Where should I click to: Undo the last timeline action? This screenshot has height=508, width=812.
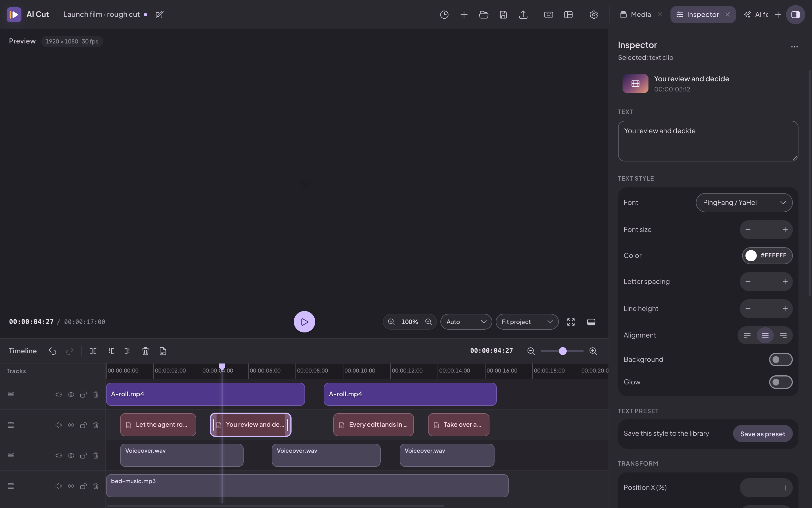click(x=52, y=351)
